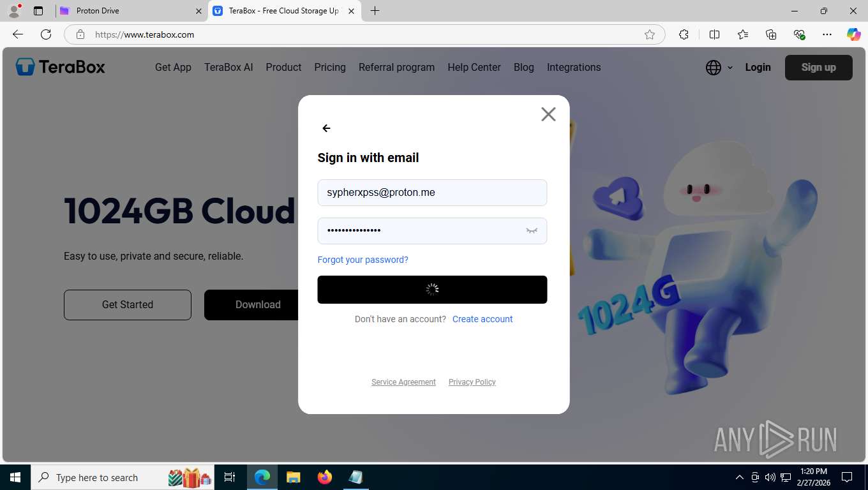Open the Copilot sidebar icon

point(853,34)
